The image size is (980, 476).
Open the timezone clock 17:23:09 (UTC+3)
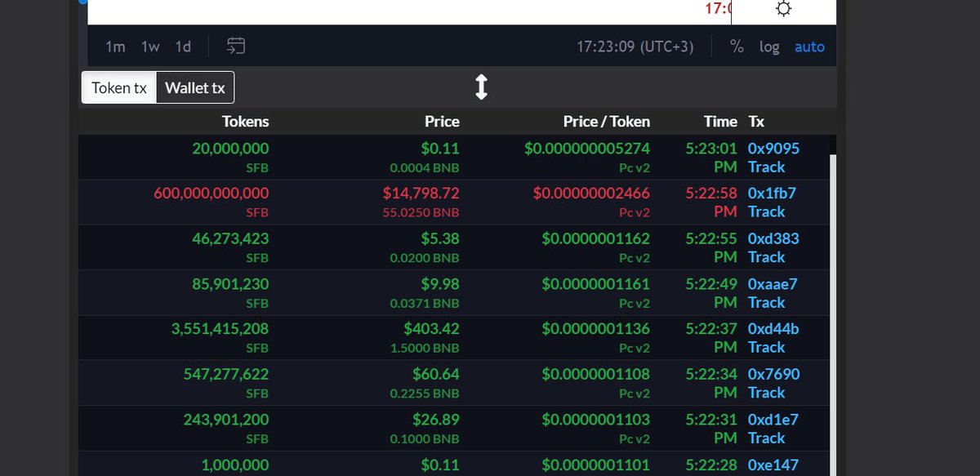point(635,47)
